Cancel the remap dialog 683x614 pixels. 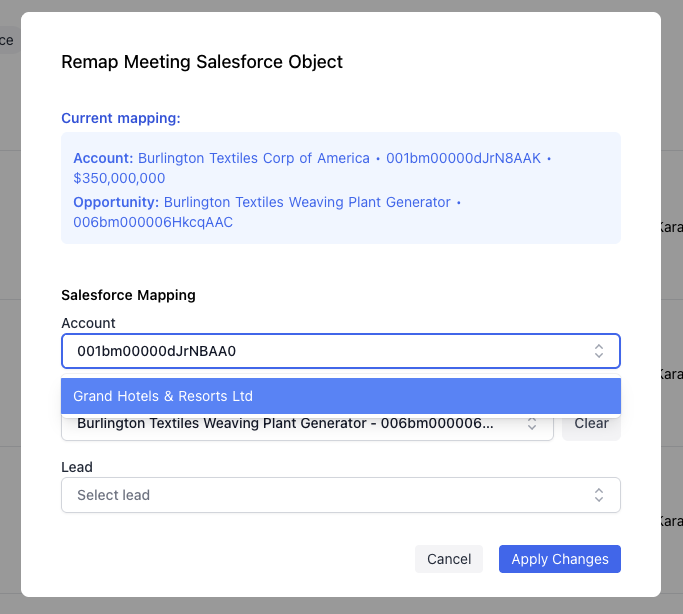[x=448, y=559]
